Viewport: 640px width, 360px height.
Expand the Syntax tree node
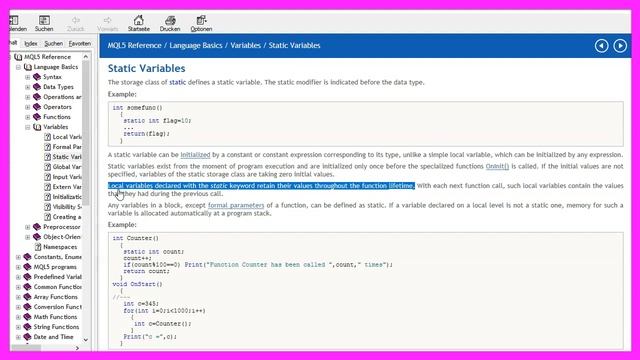pyautogui.click(x=28, y=77)
